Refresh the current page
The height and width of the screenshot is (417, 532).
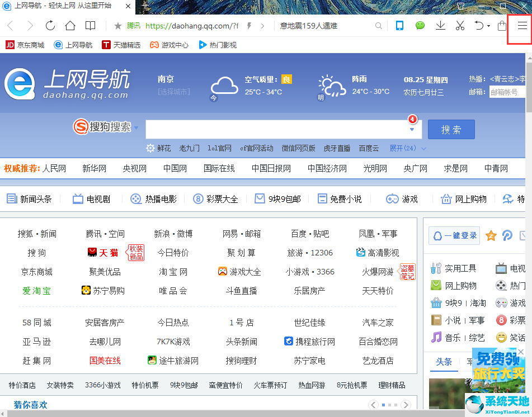coord(50,25)
